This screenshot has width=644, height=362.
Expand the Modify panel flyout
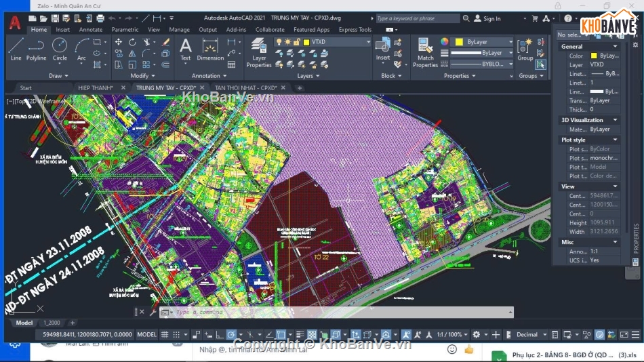click(142, 76)
